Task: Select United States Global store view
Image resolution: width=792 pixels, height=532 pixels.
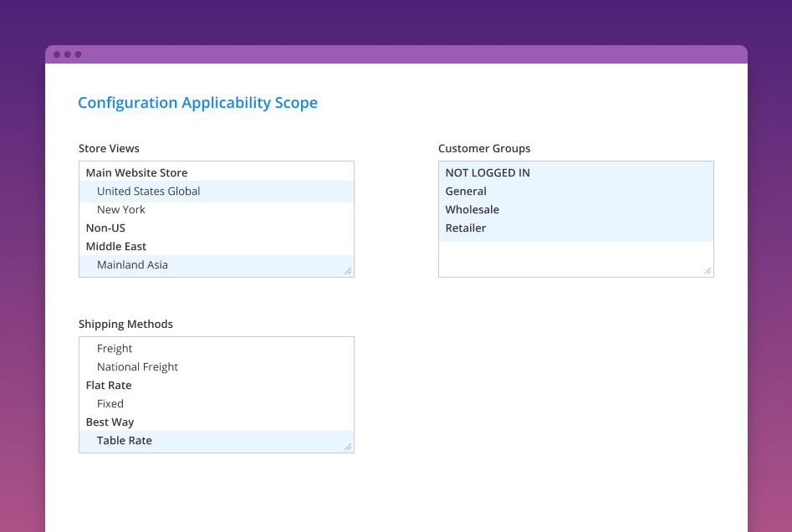Action: tap(148, 192)
